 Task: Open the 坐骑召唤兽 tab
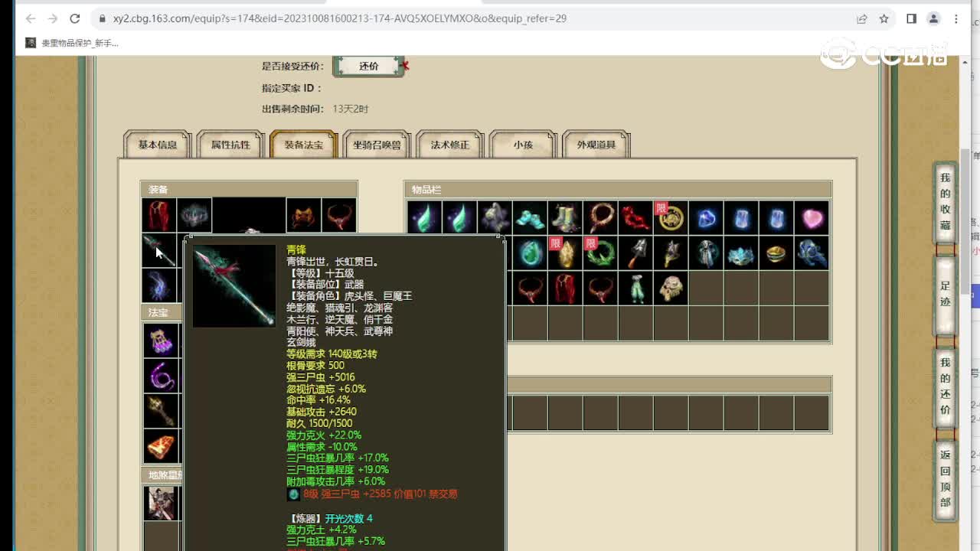click(x=377, y=145)
